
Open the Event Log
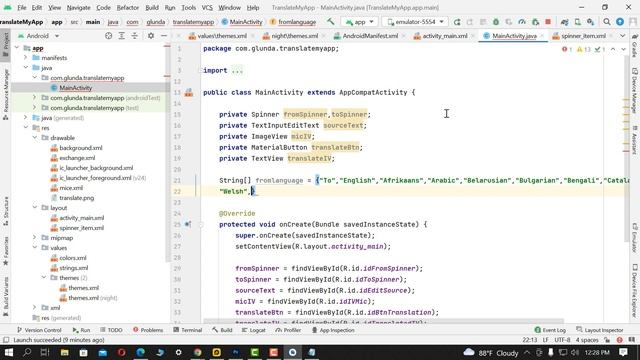tap(550, 330)
